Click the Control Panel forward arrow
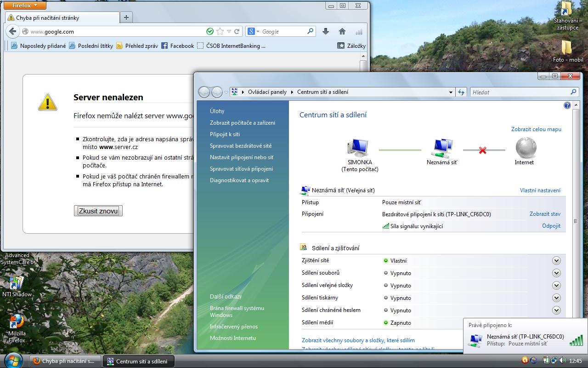The width and height of the screenshot is (588, 368). (217, 92)
